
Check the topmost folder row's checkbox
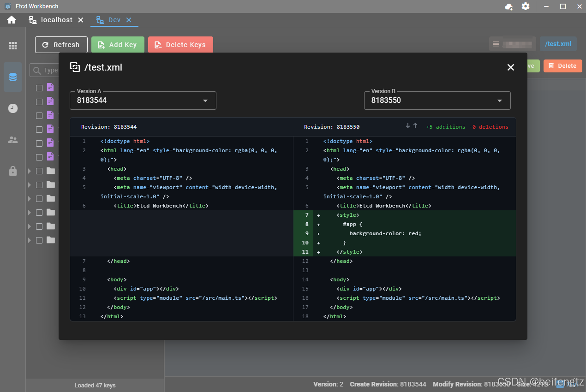[39, 171]
